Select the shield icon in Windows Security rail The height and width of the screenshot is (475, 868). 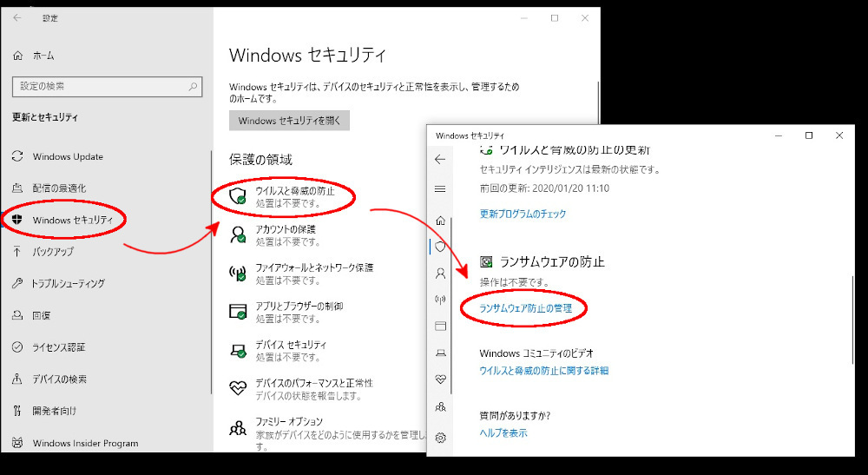pos(441,247)
